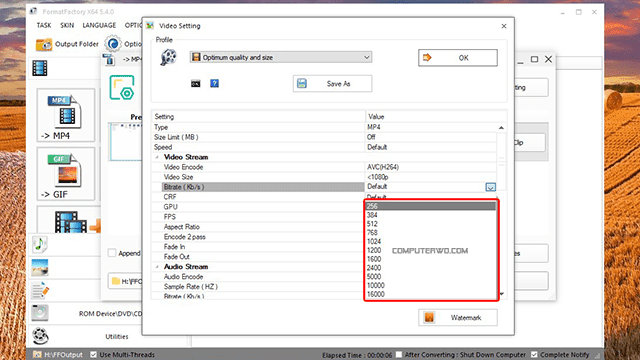Click the Video Setting dialog title icon
This screenshot has width=640, height=360.
coord(150,26)
